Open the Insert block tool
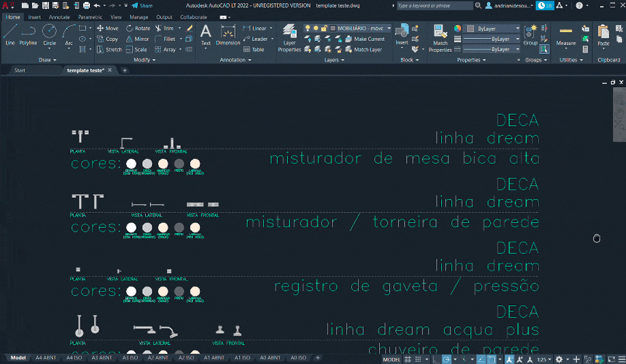The width and height of the screenshot is (626, 364). [x=402, y=35]
